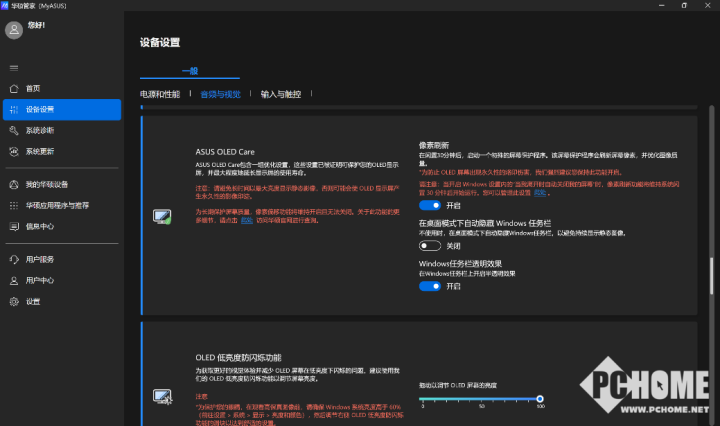This screenshot has width=720, height=426.
Task: Open 信息中心 in sidebar
Action: tap(62, 226)
